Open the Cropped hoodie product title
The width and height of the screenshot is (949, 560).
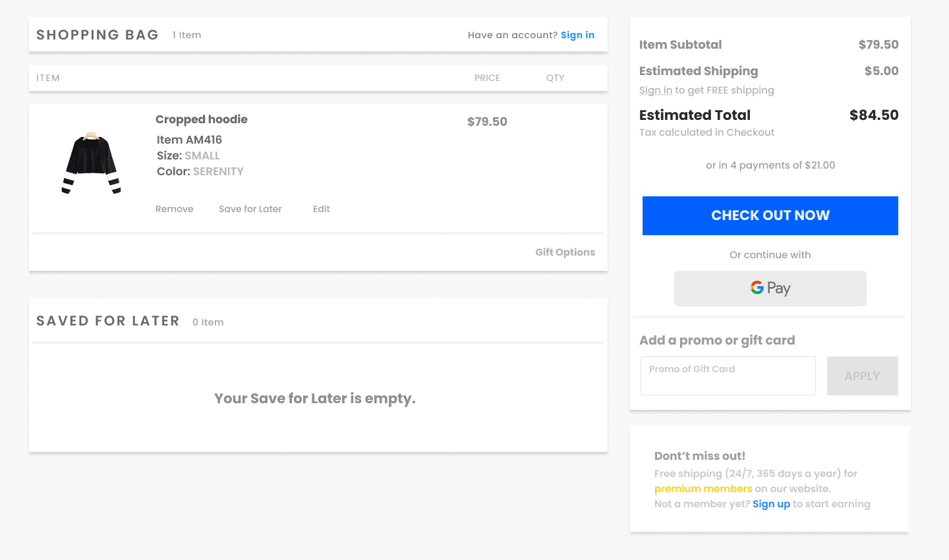click(x=201, y=119)
